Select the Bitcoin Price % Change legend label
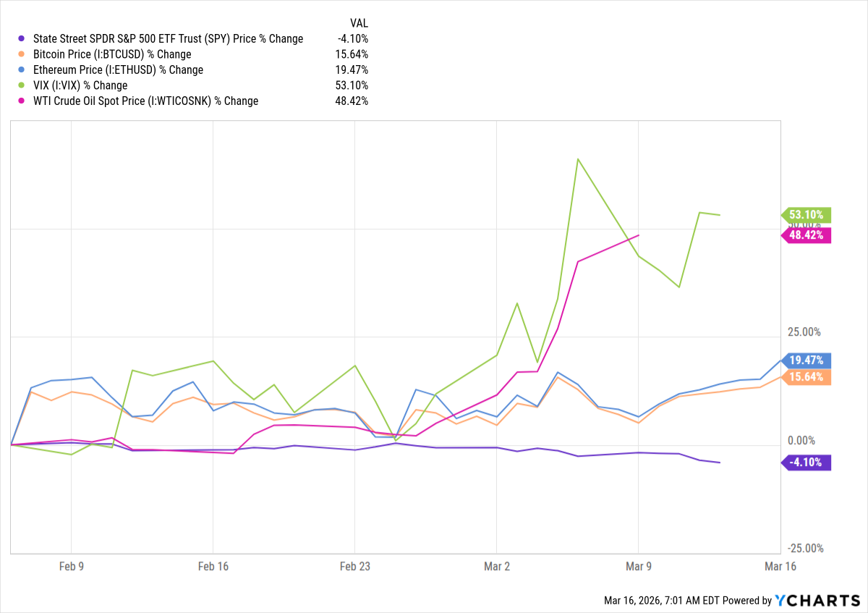 112,54
